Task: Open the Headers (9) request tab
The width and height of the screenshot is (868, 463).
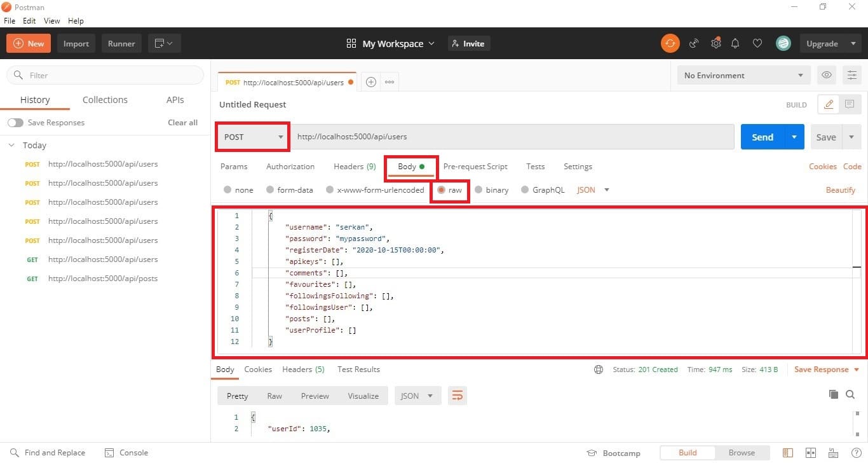Action: tap(355, 167)
